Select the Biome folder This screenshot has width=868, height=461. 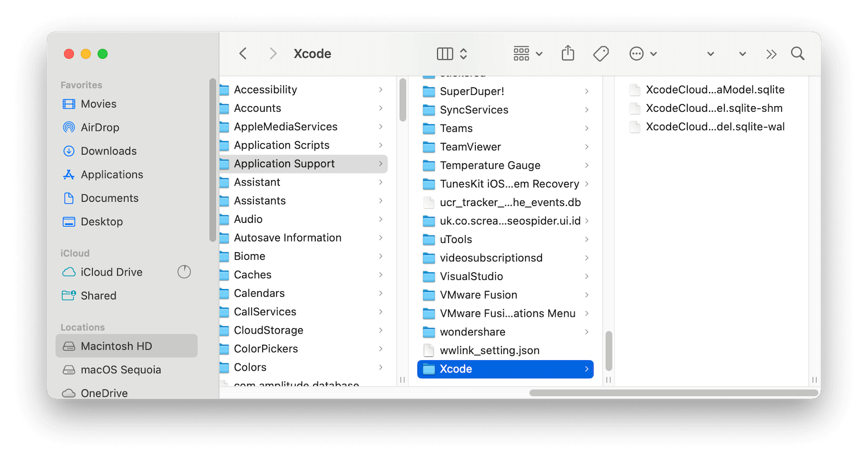coord(303,257)
